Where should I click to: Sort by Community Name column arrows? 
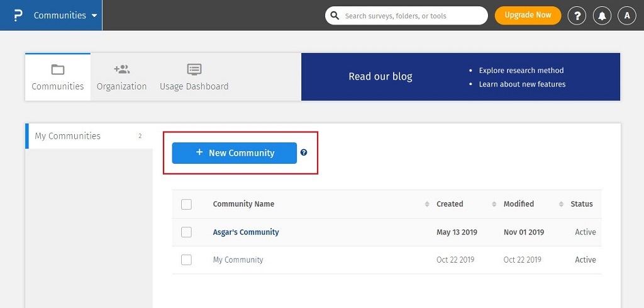pyautogui.click(x=428, y=204)
